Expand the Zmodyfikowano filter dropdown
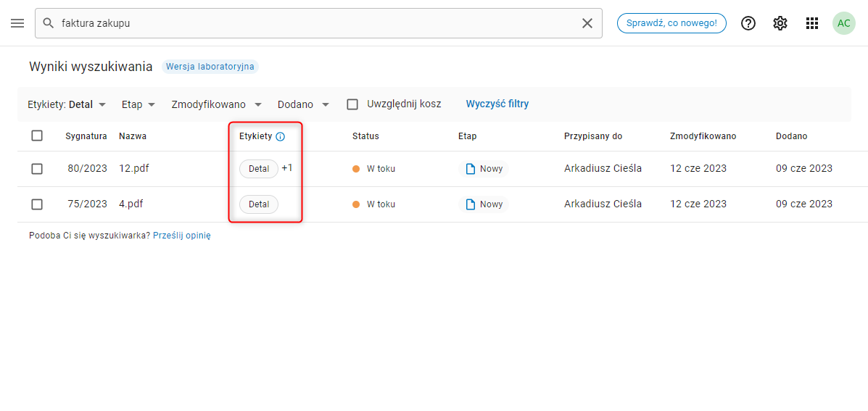 [x=216, y=104]
